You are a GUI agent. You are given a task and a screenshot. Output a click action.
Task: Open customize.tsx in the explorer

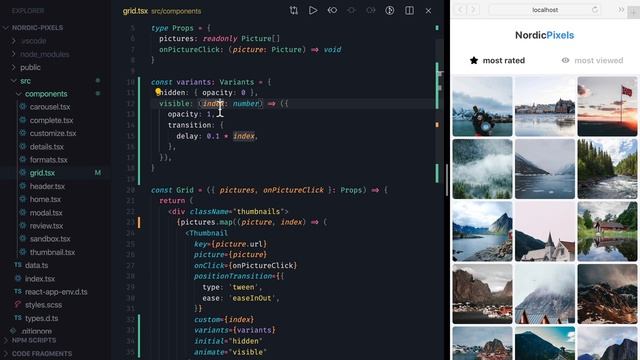(53, 133)
